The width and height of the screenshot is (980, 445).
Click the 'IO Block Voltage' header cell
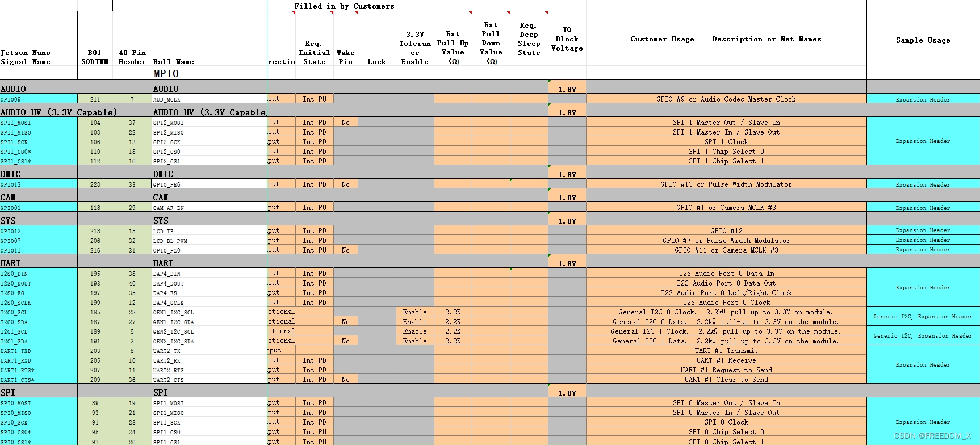pos(567,39)
